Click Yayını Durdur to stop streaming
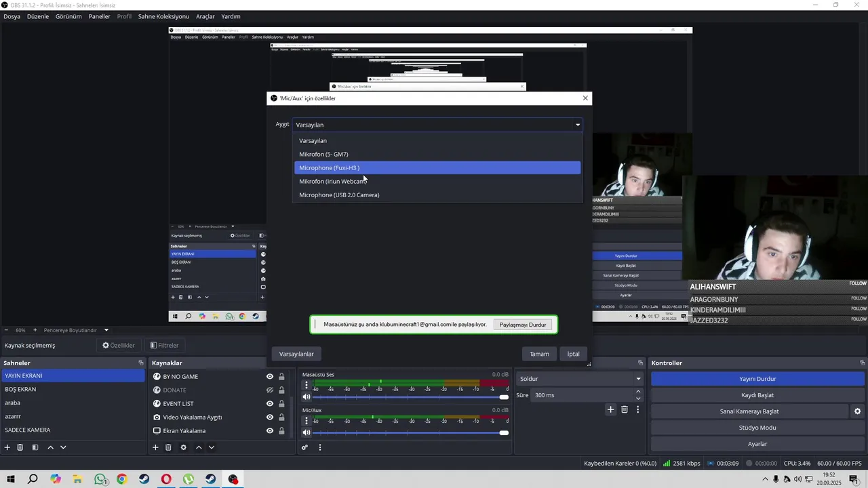This screenshot has width=868, height=488. (757, 379)
